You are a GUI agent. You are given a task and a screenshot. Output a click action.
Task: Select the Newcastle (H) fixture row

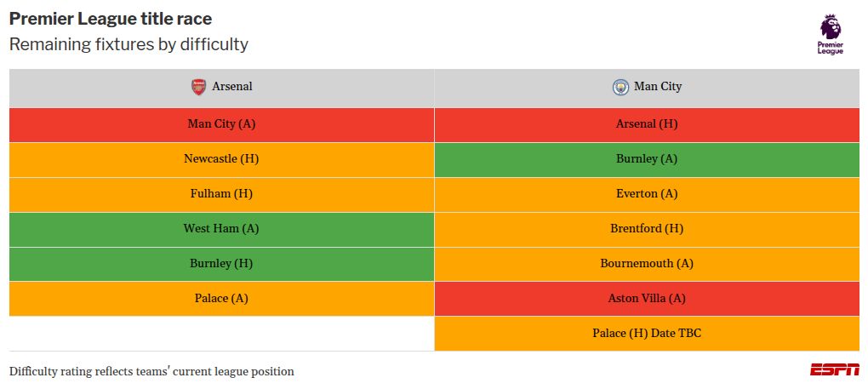(221, 159)
